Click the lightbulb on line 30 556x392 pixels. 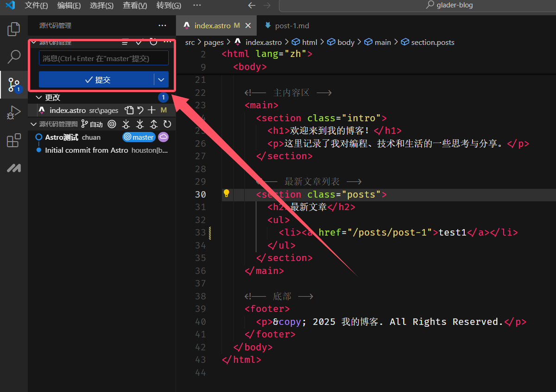227,193
